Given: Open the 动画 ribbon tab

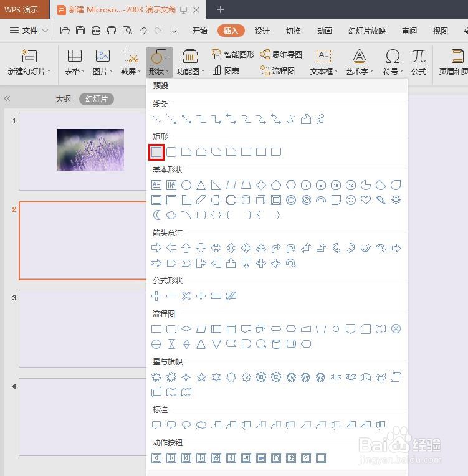Looking at the screenshot, I should pyautogui.click(x=325, y=31).
